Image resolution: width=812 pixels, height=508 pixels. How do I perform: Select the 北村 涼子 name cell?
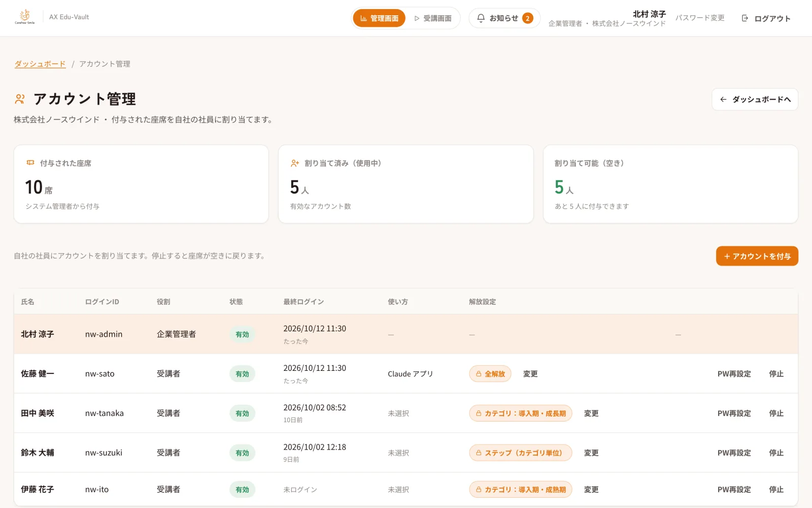click(x=37, y=334)
